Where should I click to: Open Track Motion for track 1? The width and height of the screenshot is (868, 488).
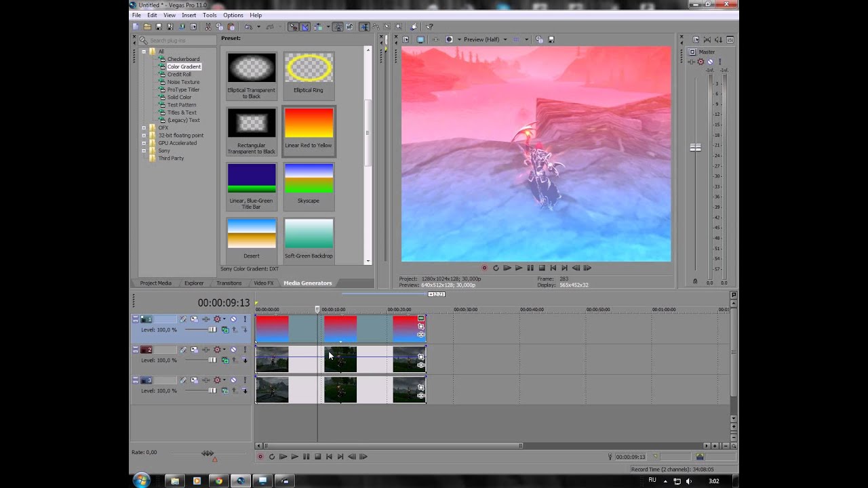coord(194,319)
